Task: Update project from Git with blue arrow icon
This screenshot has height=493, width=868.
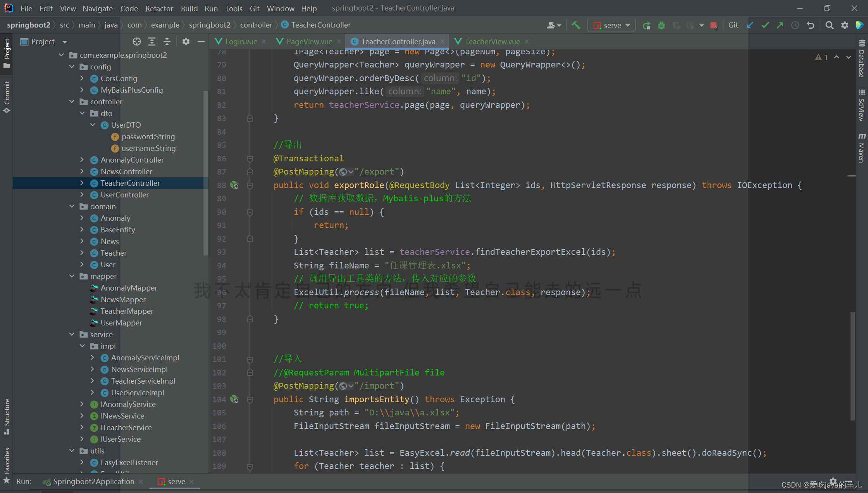Action: (750, 25)
